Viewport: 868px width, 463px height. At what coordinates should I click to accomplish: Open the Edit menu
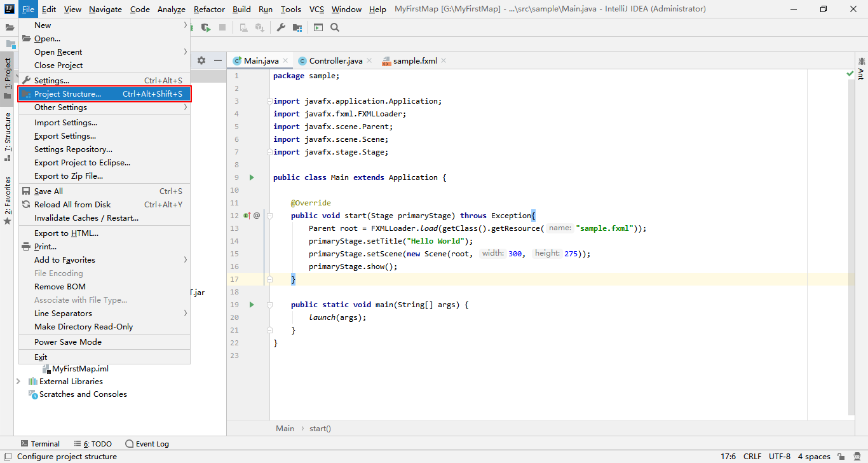(x=49, y=9)
